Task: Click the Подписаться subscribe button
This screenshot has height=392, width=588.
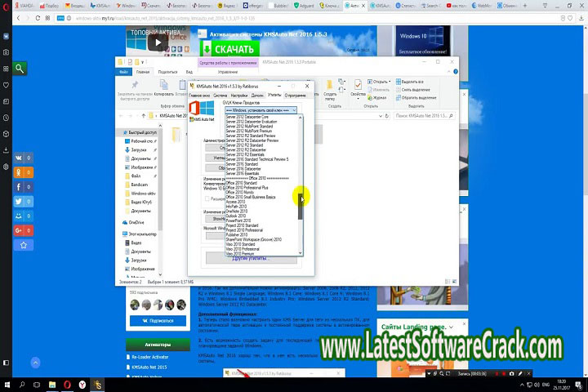Action: 163,321
